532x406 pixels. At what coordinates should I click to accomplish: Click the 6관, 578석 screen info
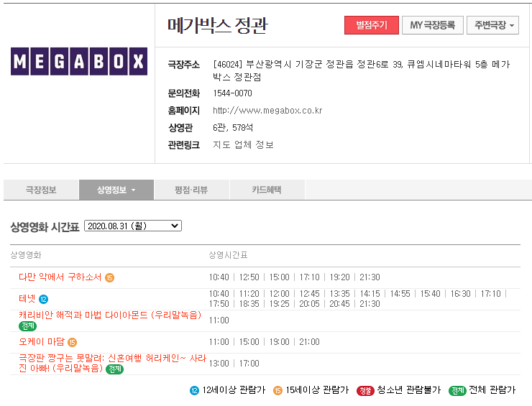tap(233, 127)
